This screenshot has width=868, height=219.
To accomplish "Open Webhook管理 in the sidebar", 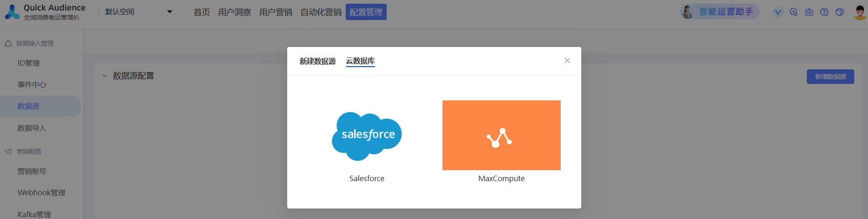I will [41, 193].
